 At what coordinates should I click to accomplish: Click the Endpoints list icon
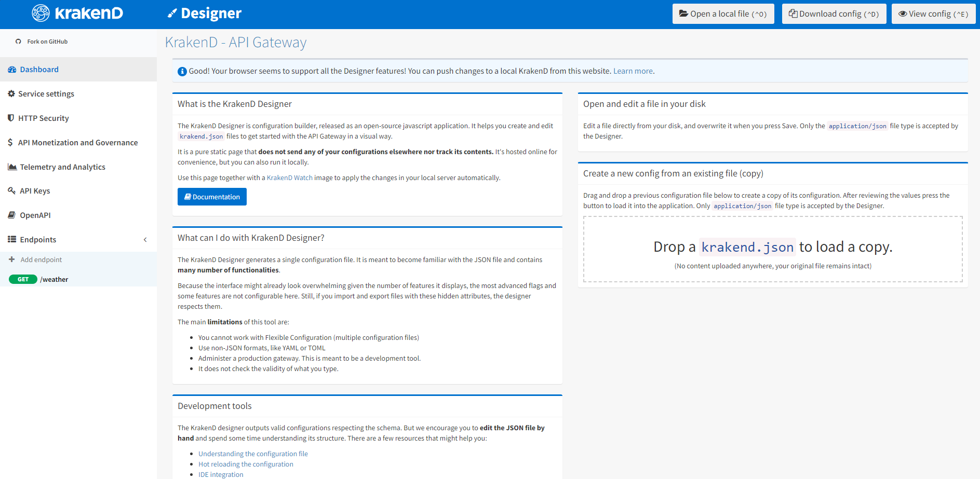12,239
